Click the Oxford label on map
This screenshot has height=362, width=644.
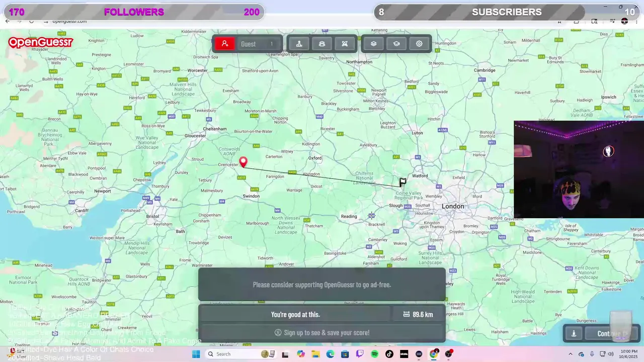[x=315, y=158]
